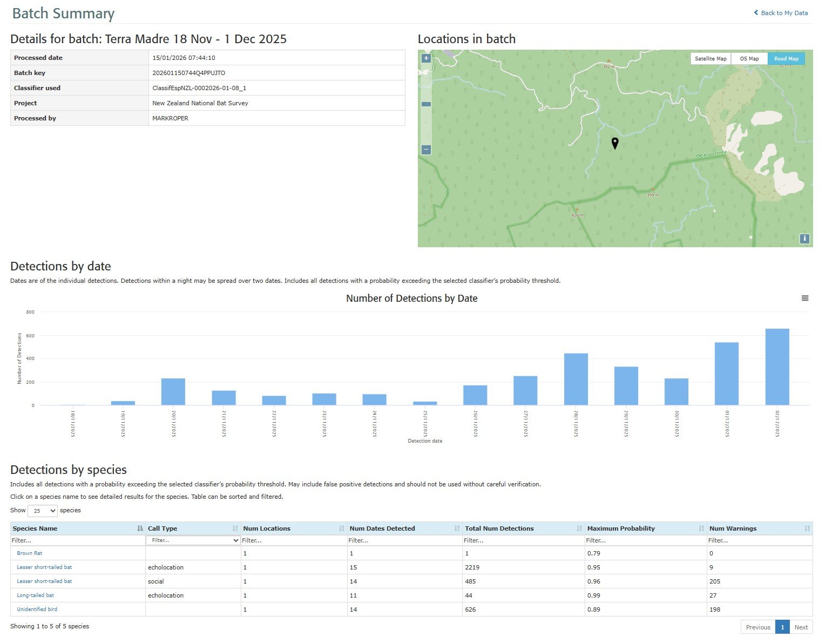The image size is (819, 644).
Task: Click 'Showing 1 to 5 of 5 species' text
Action: 50,626
